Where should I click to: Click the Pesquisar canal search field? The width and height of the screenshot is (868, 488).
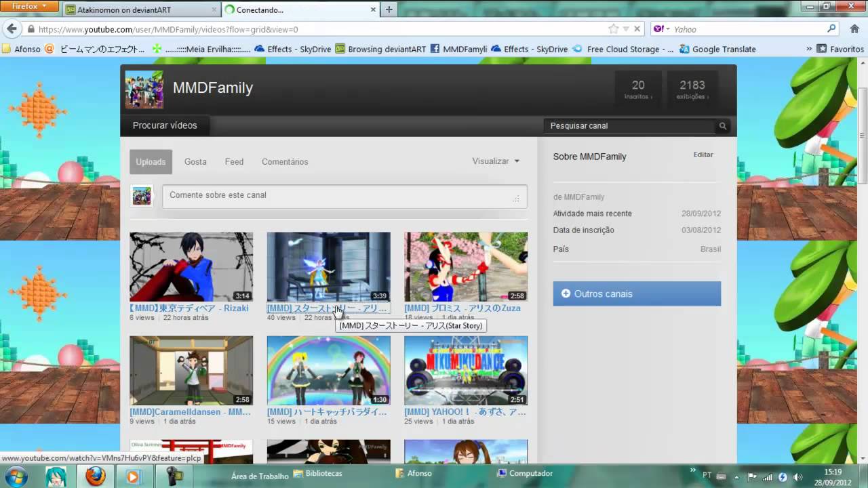630,126
